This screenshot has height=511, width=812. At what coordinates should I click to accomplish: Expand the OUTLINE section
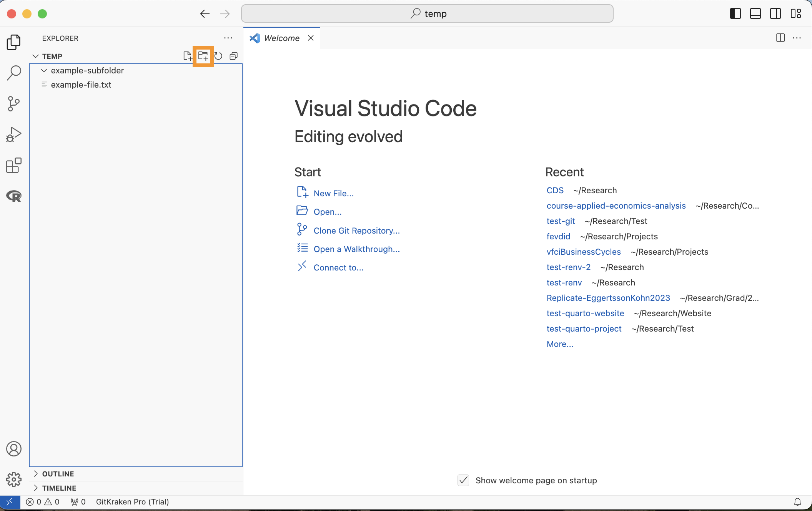58,474
